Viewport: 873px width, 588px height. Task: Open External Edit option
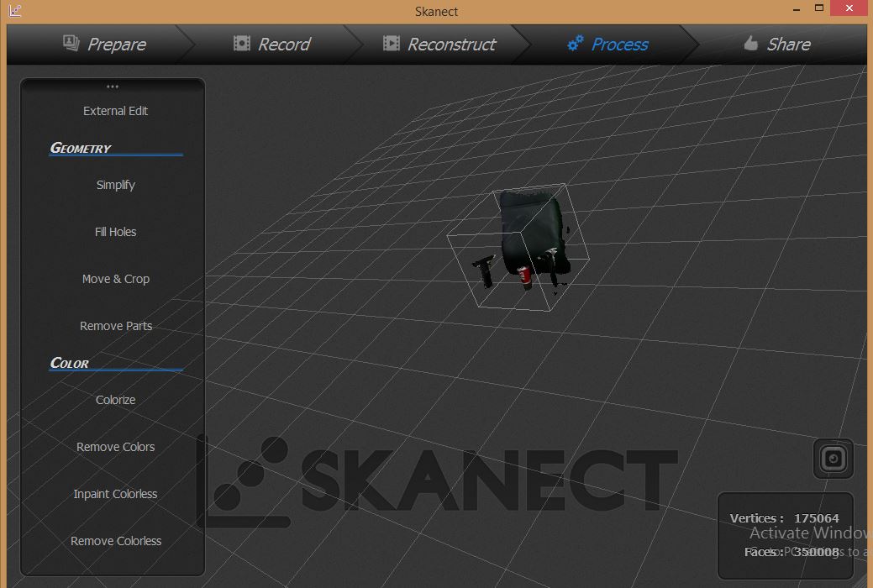(115, 111)
